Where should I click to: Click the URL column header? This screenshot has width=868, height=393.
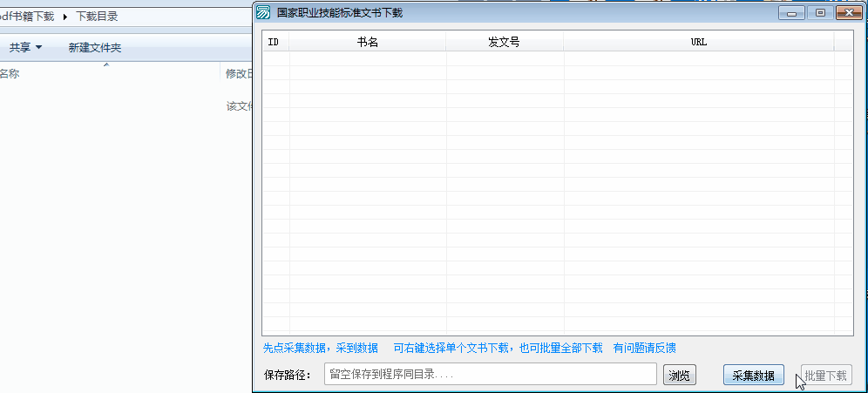point(698,42)
